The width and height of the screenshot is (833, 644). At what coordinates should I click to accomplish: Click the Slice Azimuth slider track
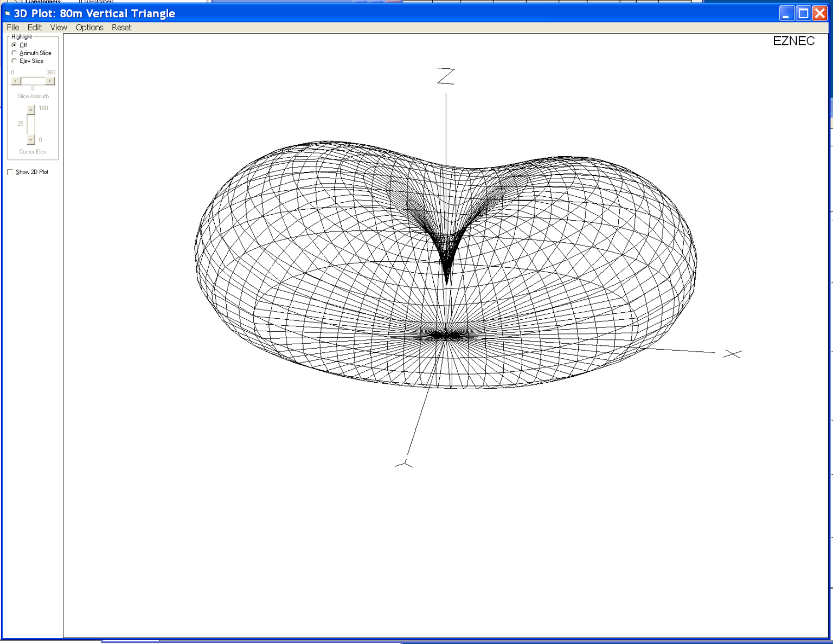[x=33, y=81]
